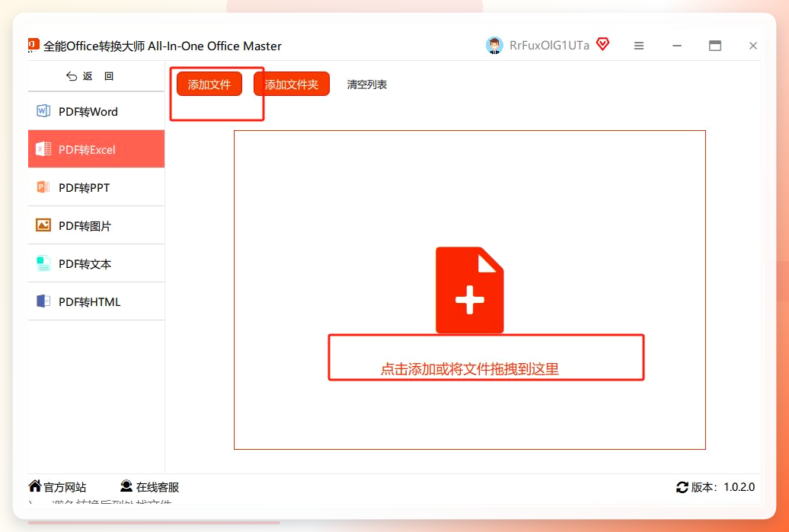This screenshot has width=789, height=532.
Task: Open the hamburger main menu
Action: tap(639, 46)
